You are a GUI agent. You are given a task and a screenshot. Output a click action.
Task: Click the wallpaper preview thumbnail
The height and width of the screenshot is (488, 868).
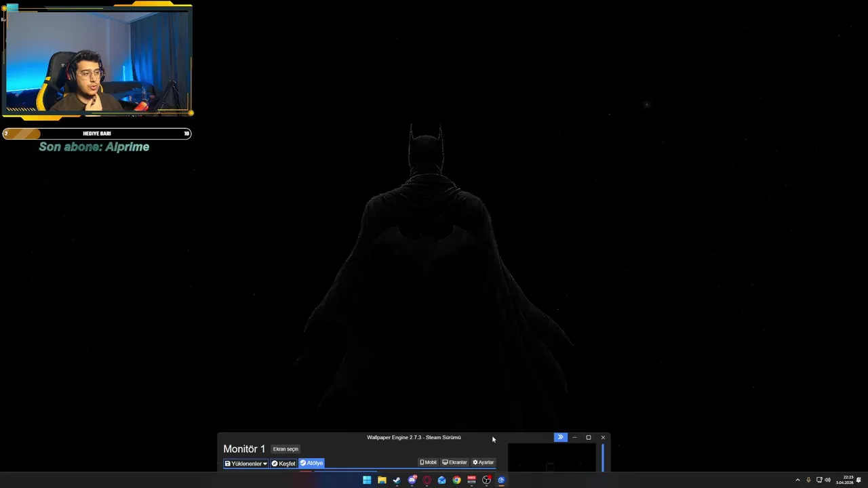(551, 457)
